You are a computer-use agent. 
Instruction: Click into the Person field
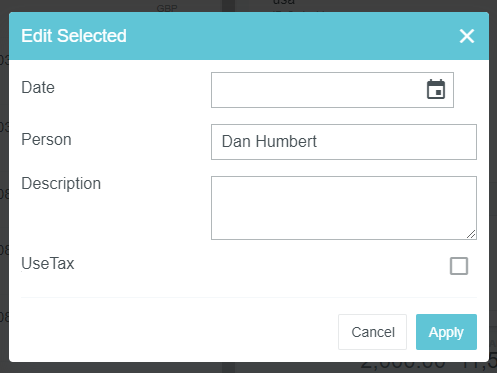344,142
